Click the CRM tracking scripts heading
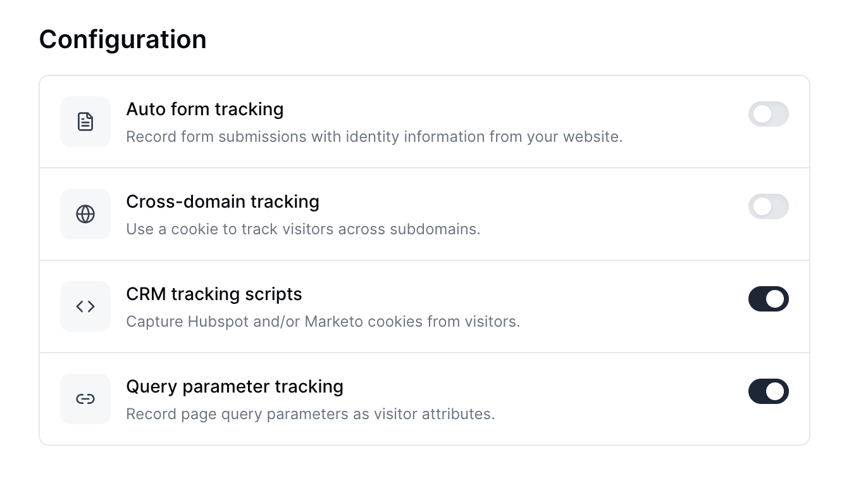Screen dimensions: 868x485 point(214,294)
